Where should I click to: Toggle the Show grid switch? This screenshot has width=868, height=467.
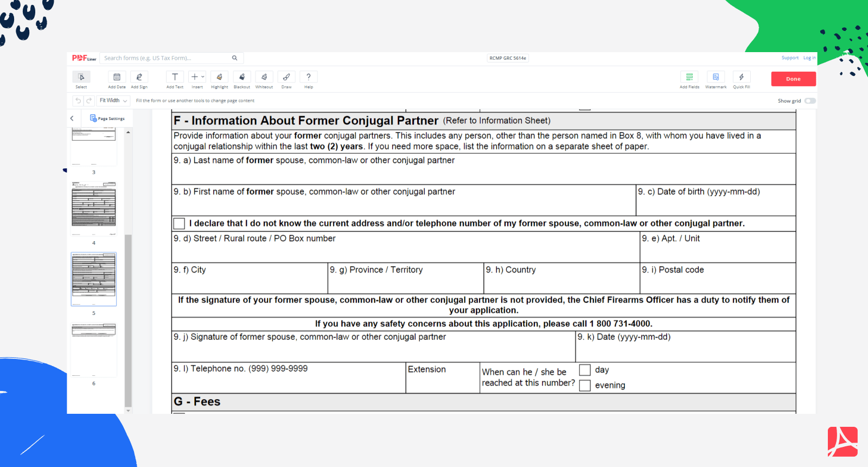(x=810, y=100)
